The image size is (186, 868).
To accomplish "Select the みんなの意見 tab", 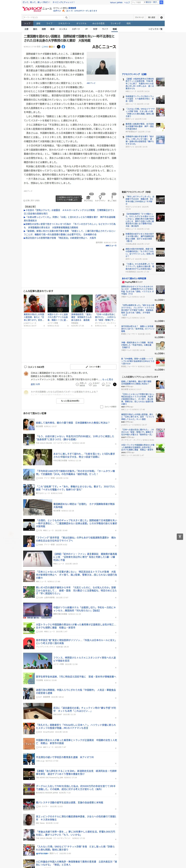I will (99, 24).
